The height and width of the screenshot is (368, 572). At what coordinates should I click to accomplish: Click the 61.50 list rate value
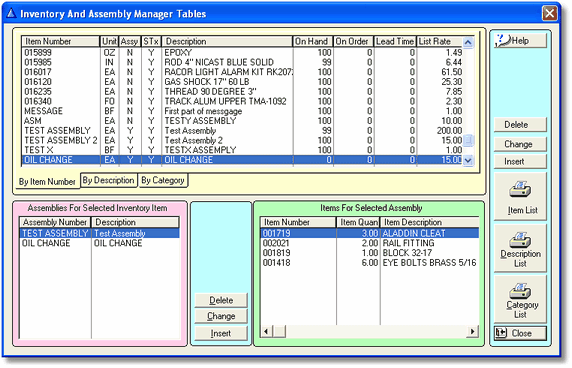coord(452,72)
